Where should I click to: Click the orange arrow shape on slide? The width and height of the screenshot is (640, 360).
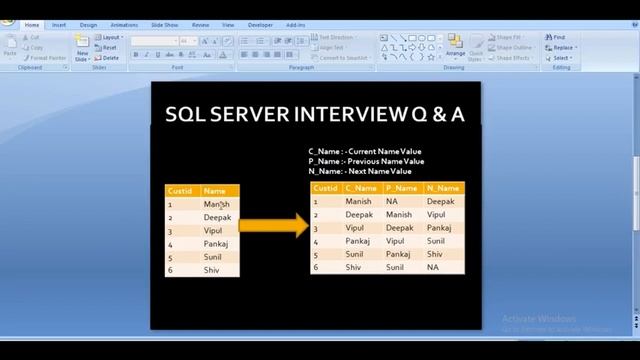[274, 225]
